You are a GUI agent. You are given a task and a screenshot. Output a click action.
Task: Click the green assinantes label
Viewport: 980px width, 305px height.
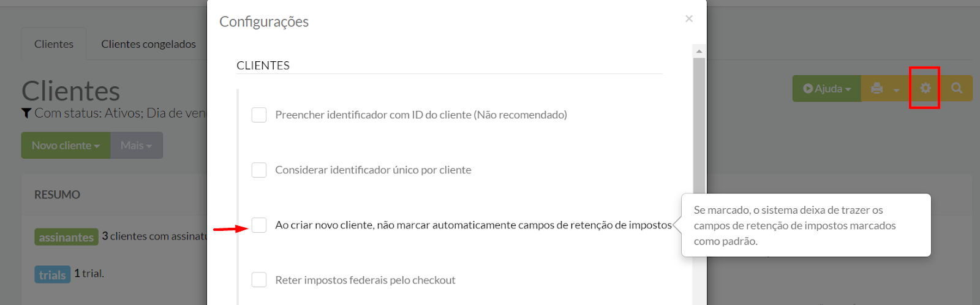[66, 237]
